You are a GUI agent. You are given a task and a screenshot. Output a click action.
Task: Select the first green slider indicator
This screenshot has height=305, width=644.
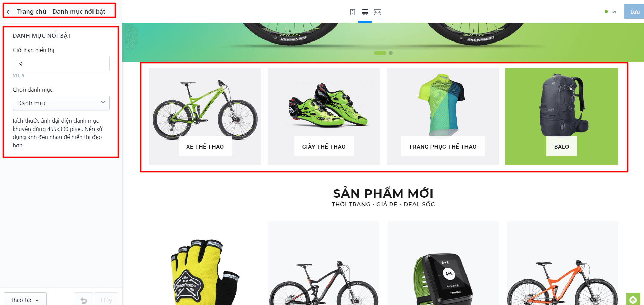pyautogui.click(x=380, y=53)
